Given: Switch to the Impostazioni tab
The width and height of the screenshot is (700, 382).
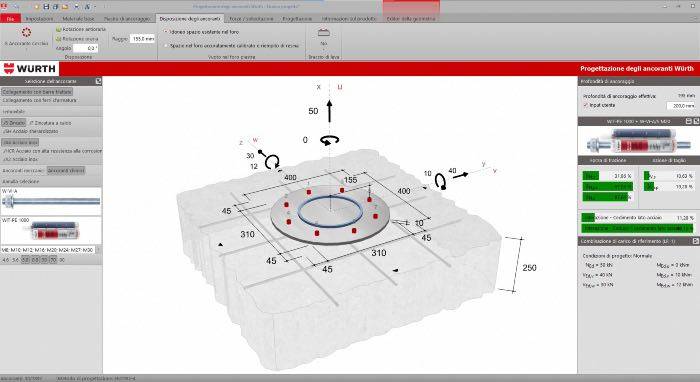Looking at the screenshot, I should click(39, 19).
